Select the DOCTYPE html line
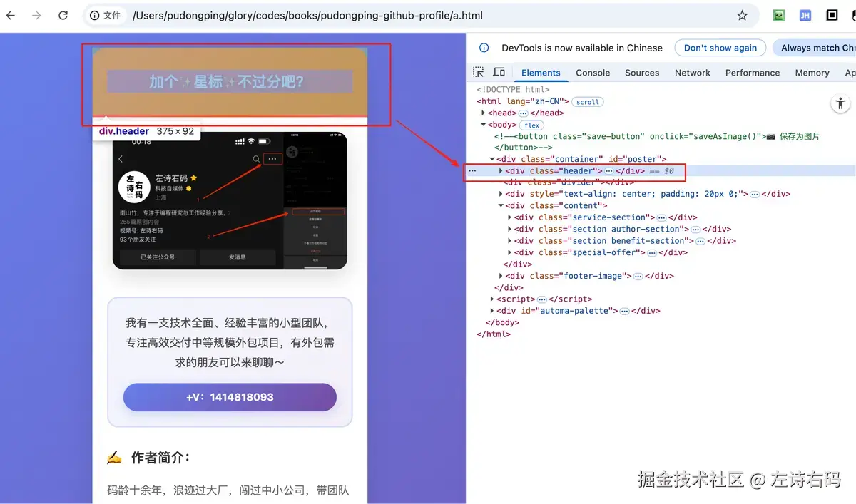Image resolution: width=856 pixels, height=504 pixels. (513, 90)
